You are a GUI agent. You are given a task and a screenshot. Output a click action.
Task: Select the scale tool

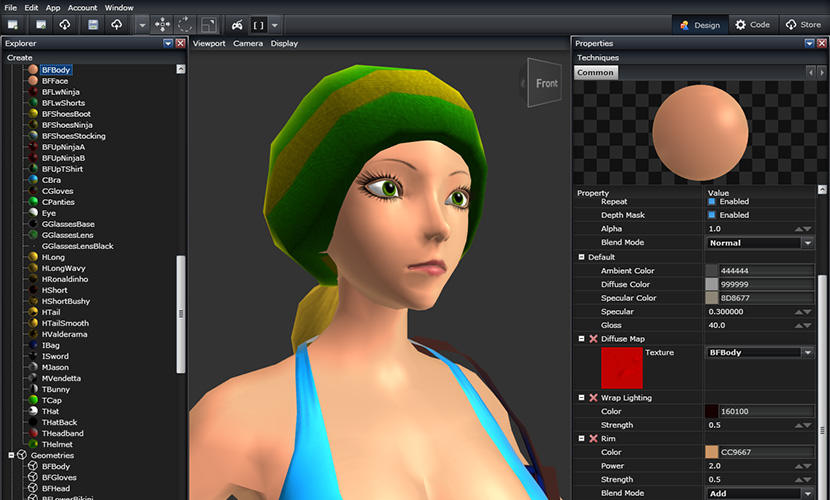[x=209, y=25]
